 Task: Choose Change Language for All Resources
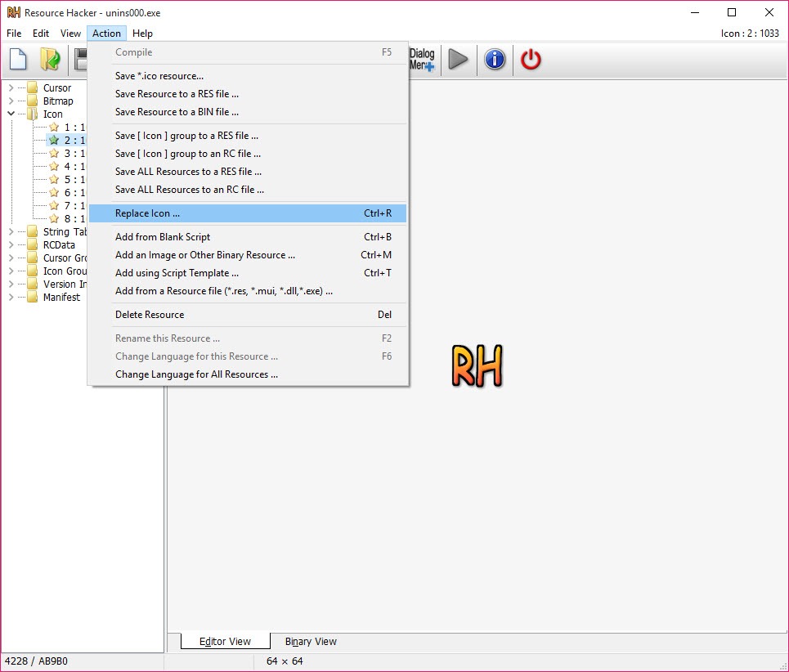point(248,374)
